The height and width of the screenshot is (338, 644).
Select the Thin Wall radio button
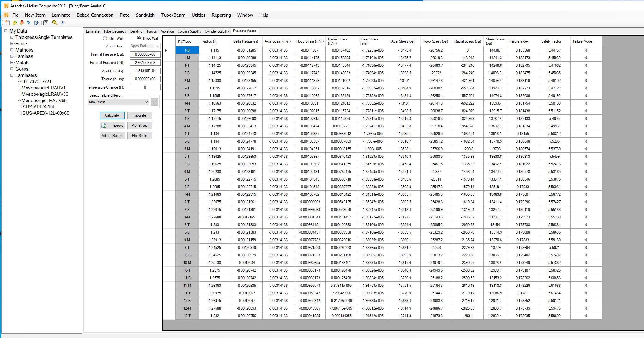[x=105, y=38]
